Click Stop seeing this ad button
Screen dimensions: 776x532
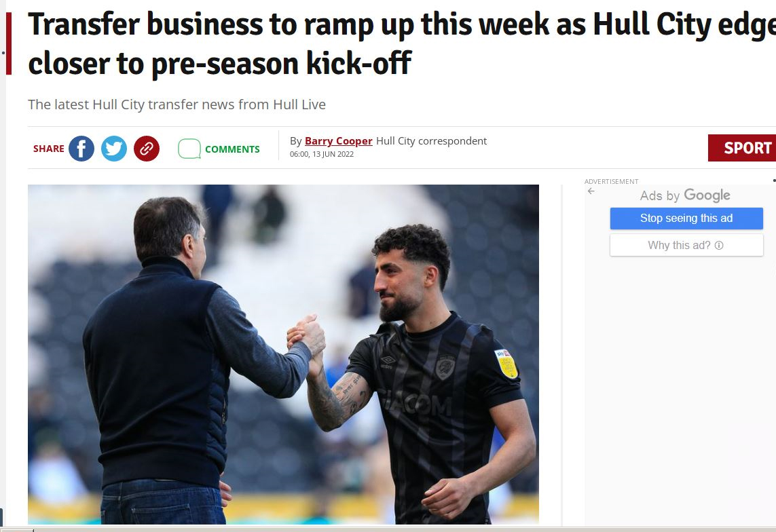point(686,218)
